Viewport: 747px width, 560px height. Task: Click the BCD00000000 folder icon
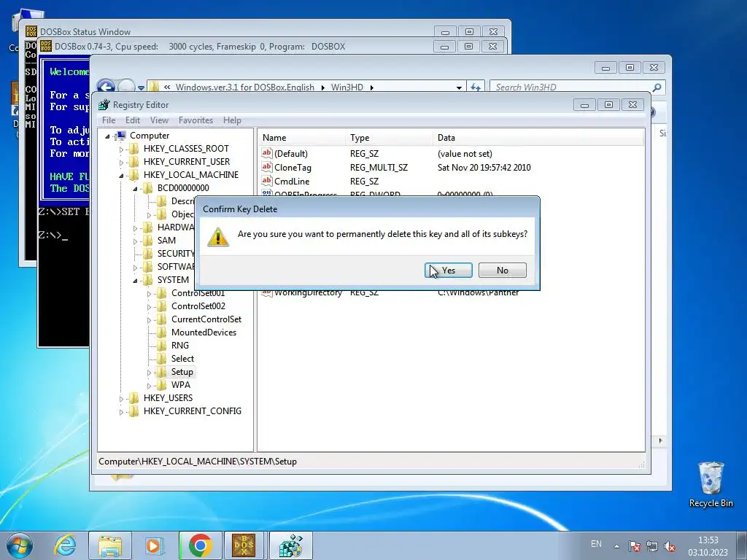(x=148, y=188)
